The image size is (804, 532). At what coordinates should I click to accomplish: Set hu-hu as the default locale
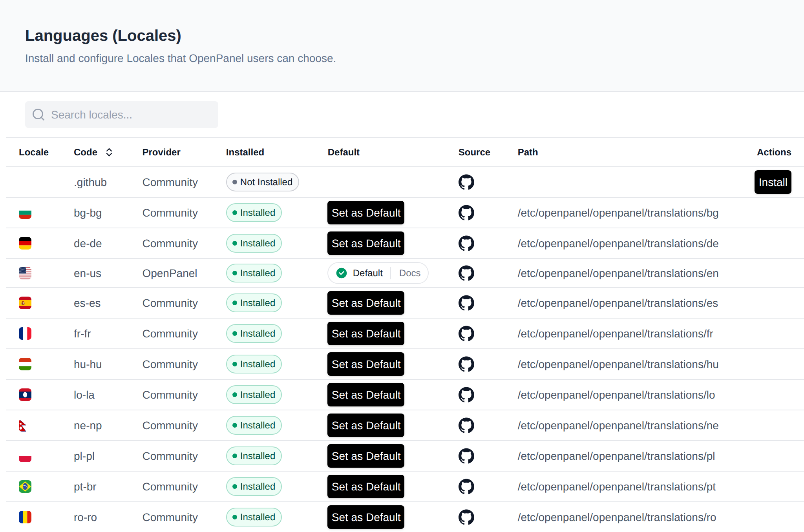pos(366,364)
